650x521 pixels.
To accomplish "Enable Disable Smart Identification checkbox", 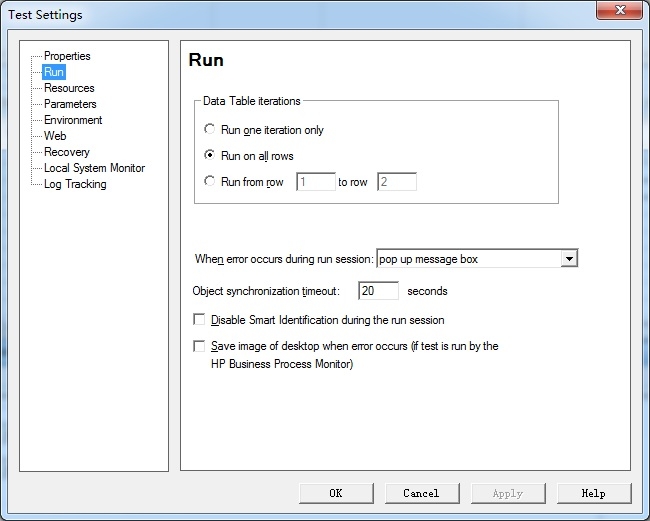I will point(199,320).
